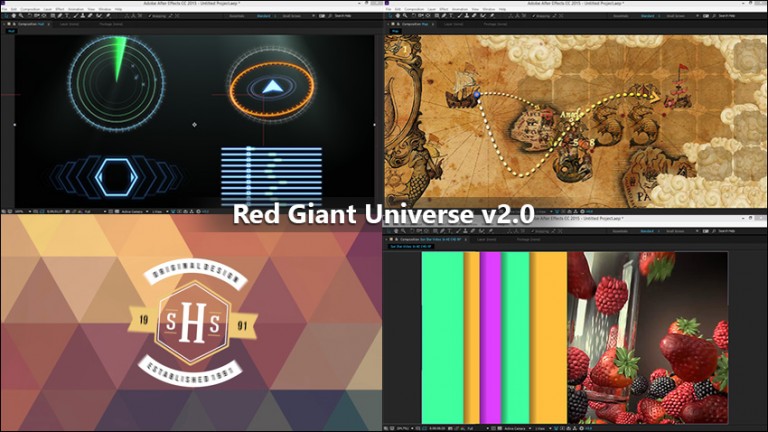Select the Zoom tool in top-right Map window

405,16
